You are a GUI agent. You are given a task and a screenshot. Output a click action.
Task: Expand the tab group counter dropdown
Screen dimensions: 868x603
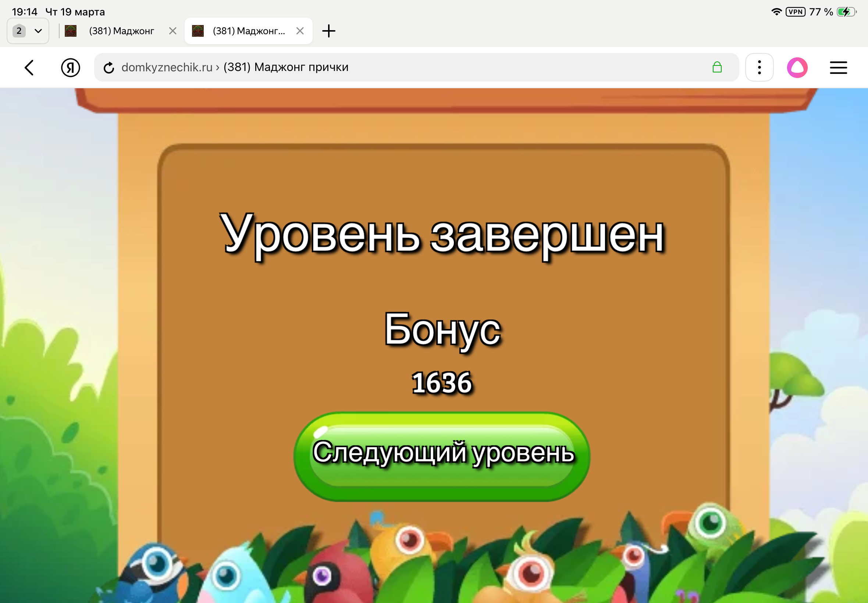pyautogui.click(x=28, y=31)
